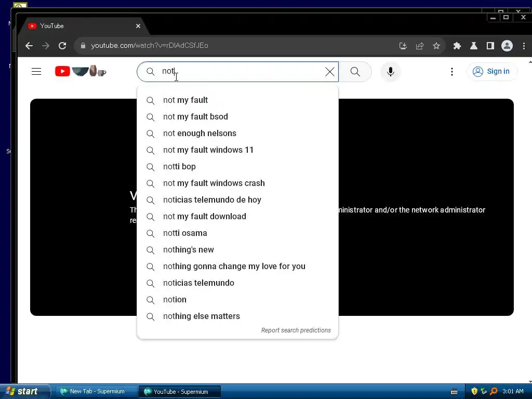Start voice search with the microphone
Image resolution: width=532 pixels, height=399 pixels.
391,72
